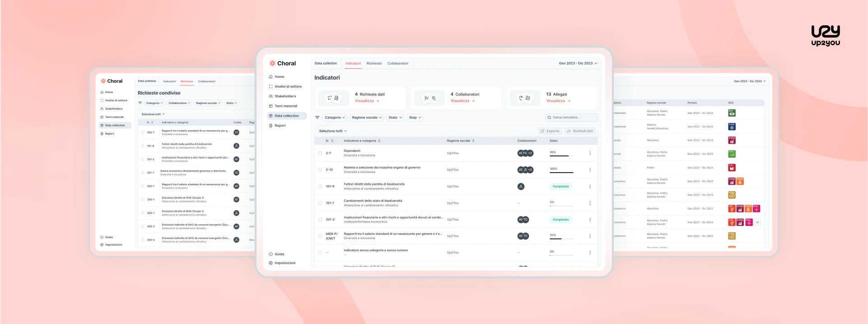Expand Stato filter in center window
Screen dimensions: 868x324
[395, 117]
